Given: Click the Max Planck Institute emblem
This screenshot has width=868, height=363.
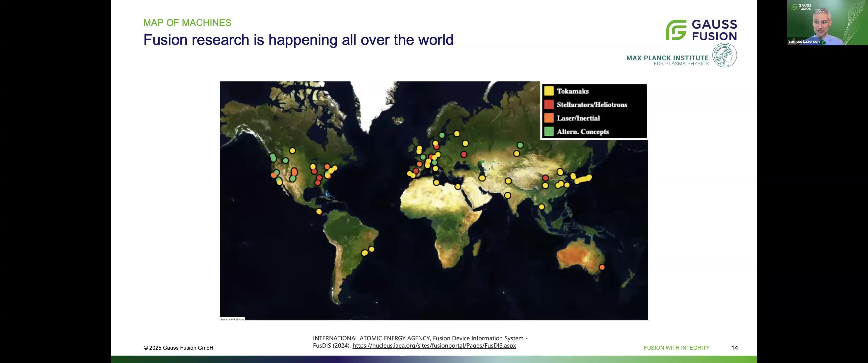Looking at the screenshot, I should 724,55.
